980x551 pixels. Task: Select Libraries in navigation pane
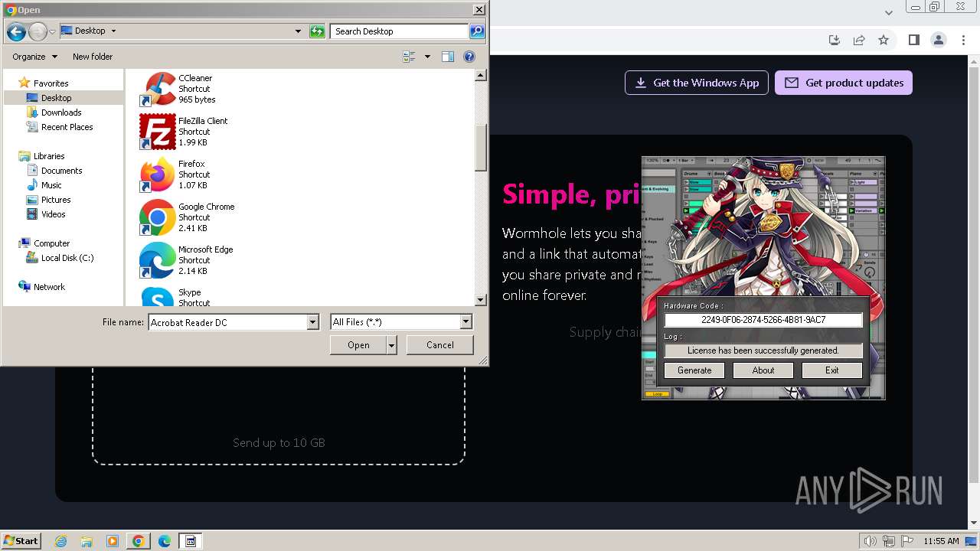point(49,156)
